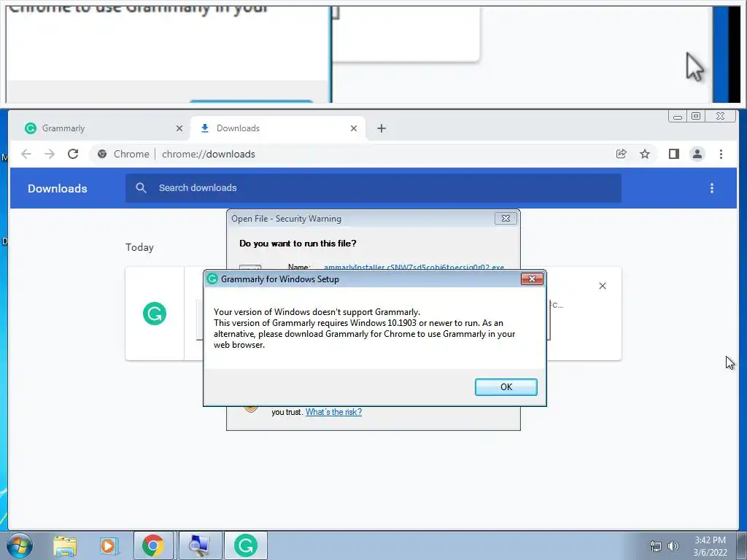Remove the Grammarly download from list
Screen dimensions: 747x560
click(602, 286)
